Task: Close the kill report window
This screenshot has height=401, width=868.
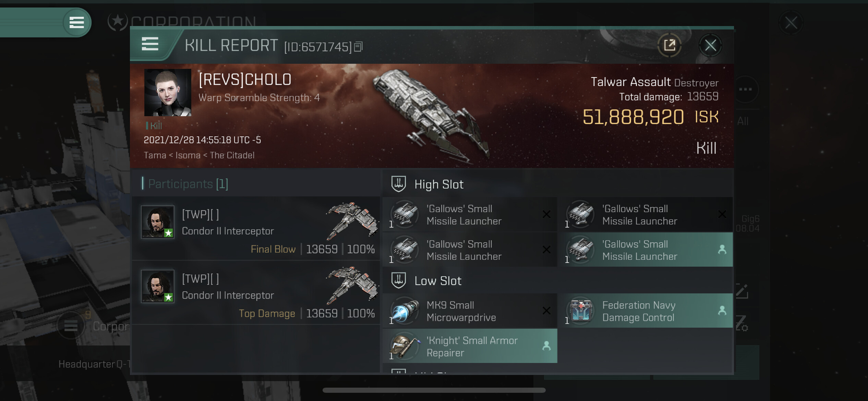Action: point(710,45)
